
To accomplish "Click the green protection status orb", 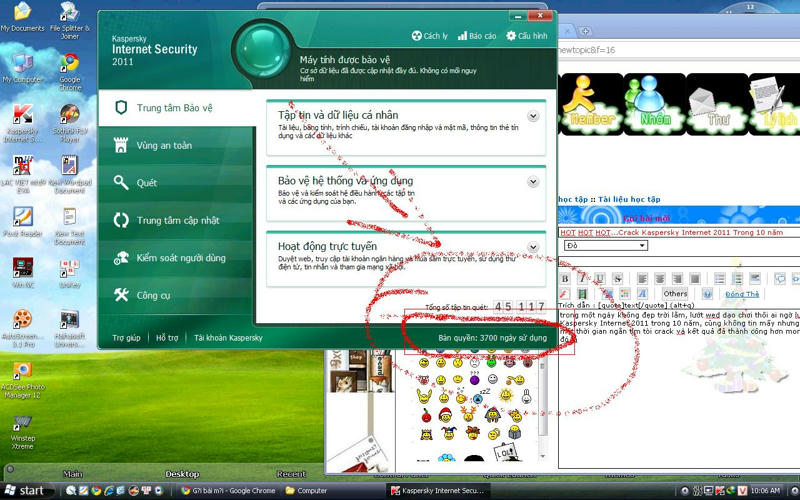I will click(x=263, y=52).
